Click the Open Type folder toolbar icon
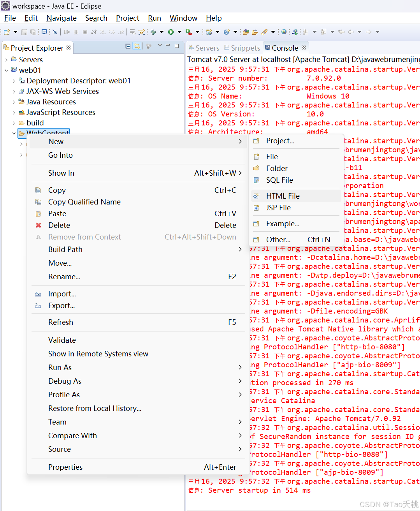 [x=246, y=32]
